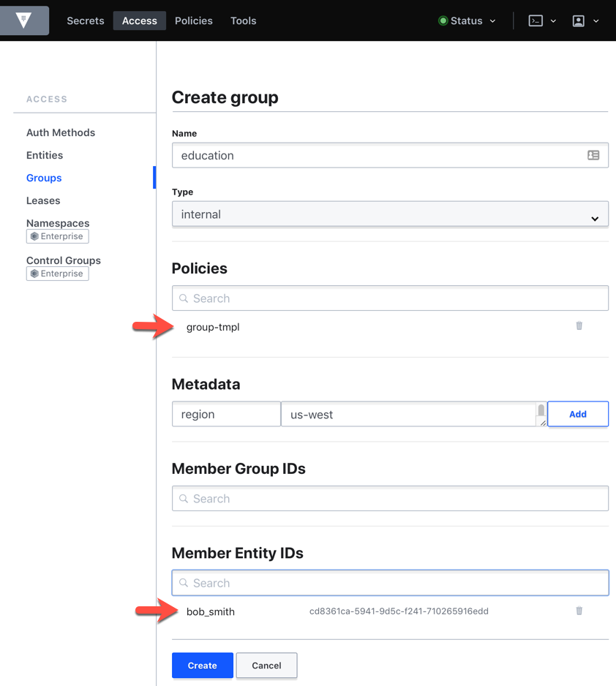Add the region metadata entry
The height and width of the screenshot is (686, 616).
577,413
